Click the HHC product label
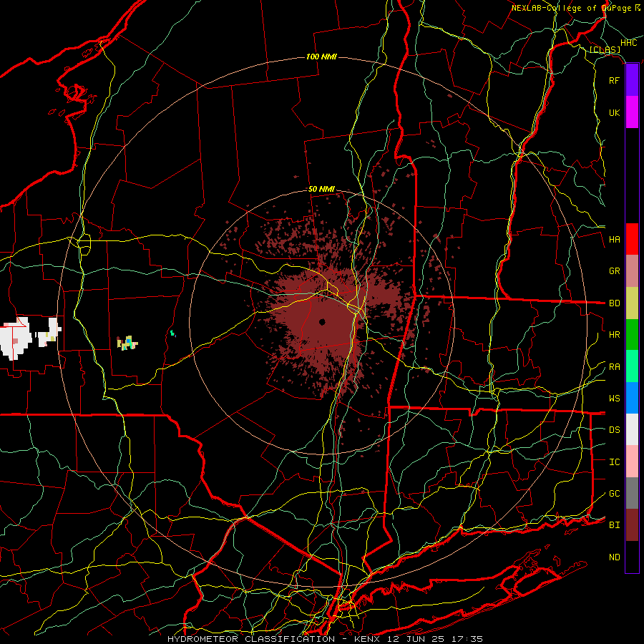644x644 pixels. click(628, 43)
